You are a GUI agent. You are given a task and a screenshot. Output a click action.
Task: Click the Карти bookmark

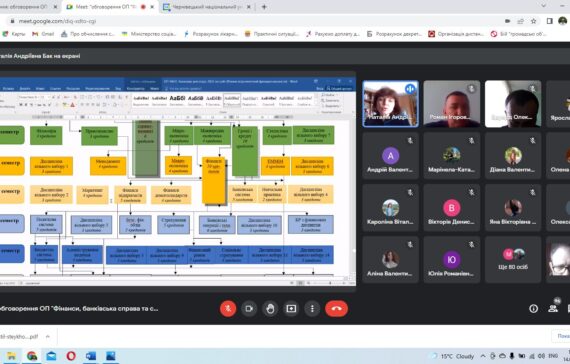click(x=14, y=34)
